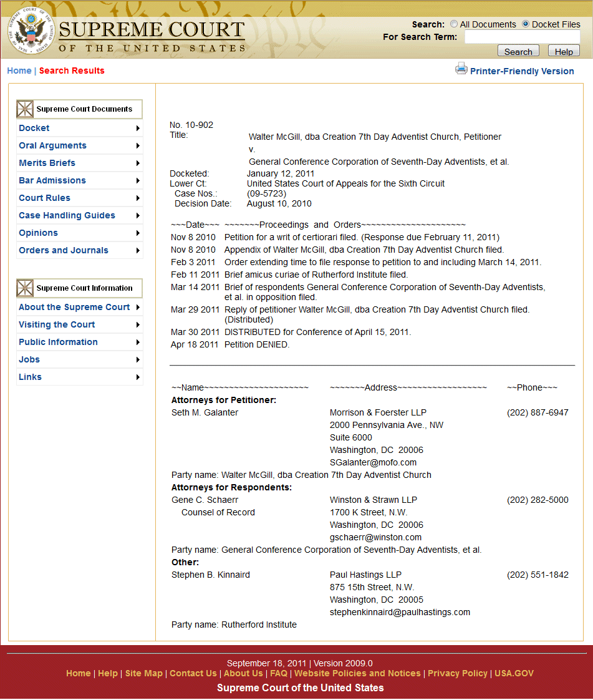
Task: Select the All Documents radio button
Action: (454, 24)
